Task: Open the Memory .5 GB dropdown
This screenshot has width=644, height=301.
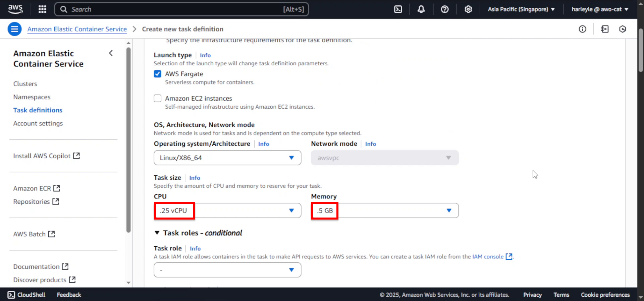Action: [385, 210]
